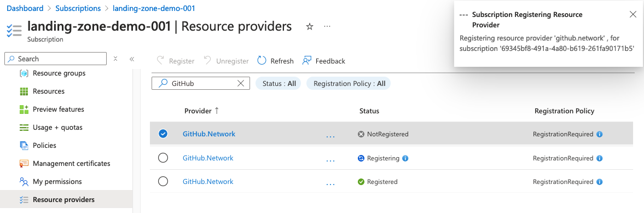Select the Registered GitHub.Network row radio

pyautogui.click(x=163, y=181)
